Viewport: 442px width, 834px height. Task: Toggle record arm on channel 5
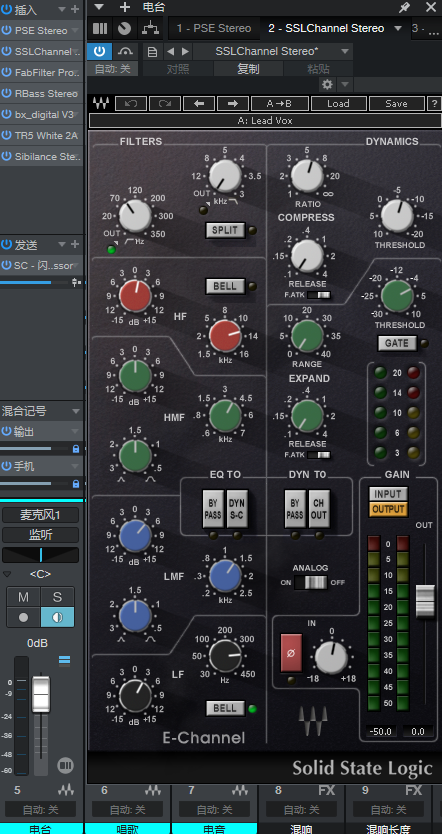tap(23, 617)
